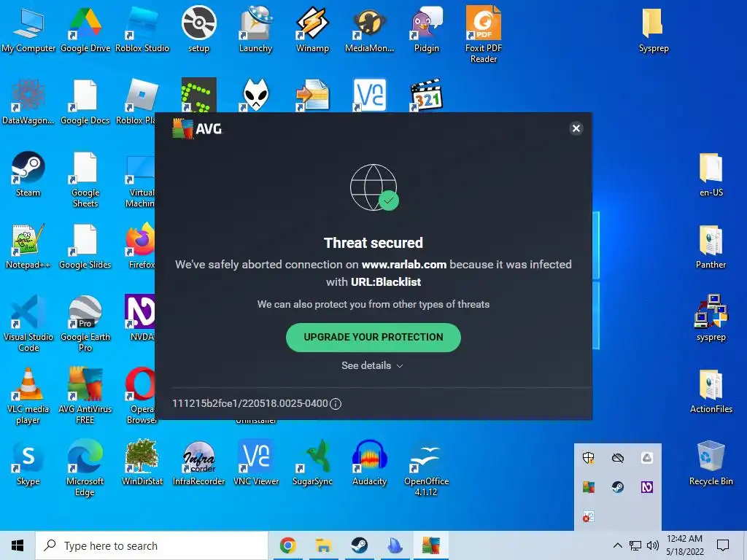Open network status tray icon
Image resolution: width=747 pixels, height=560 pixels.
click(635, 545)
